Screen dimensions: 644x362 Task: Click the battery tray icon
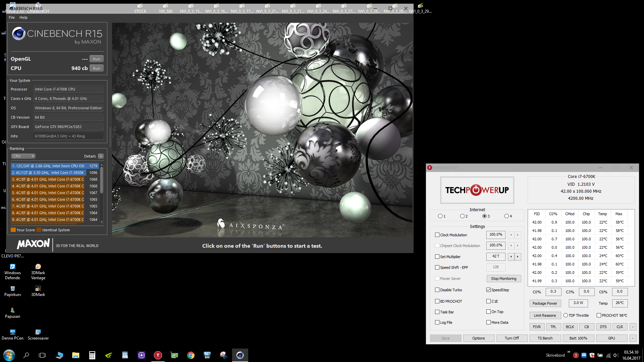click(x=600, y=355)
